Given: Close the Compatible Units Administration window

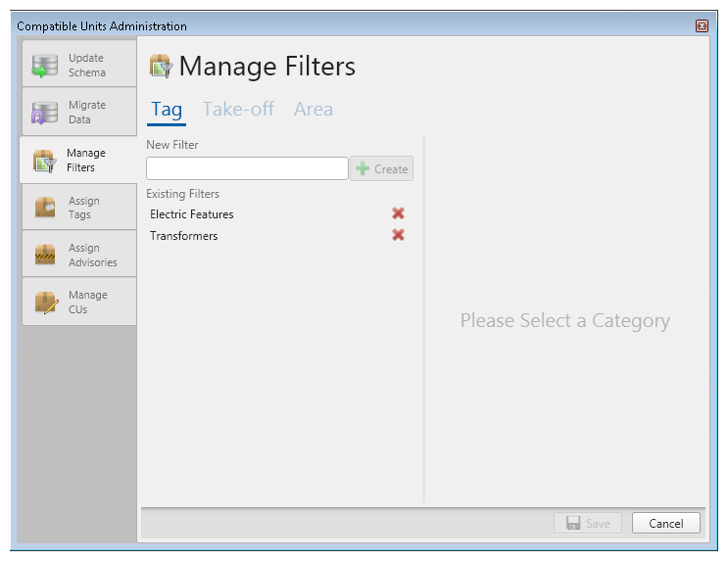Looking at the screenshot, I should pos(702,26).
